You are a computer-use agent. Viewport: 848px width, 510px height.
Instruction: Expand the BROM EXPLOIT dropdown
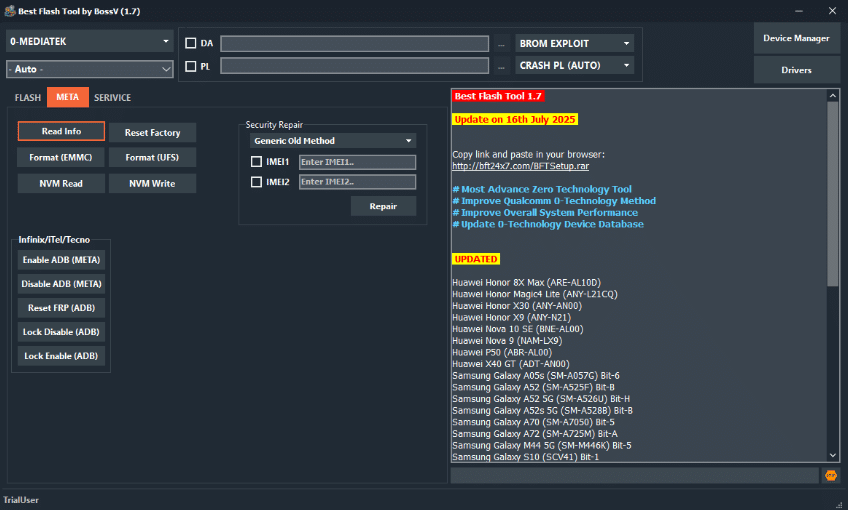tap(575, 44)
